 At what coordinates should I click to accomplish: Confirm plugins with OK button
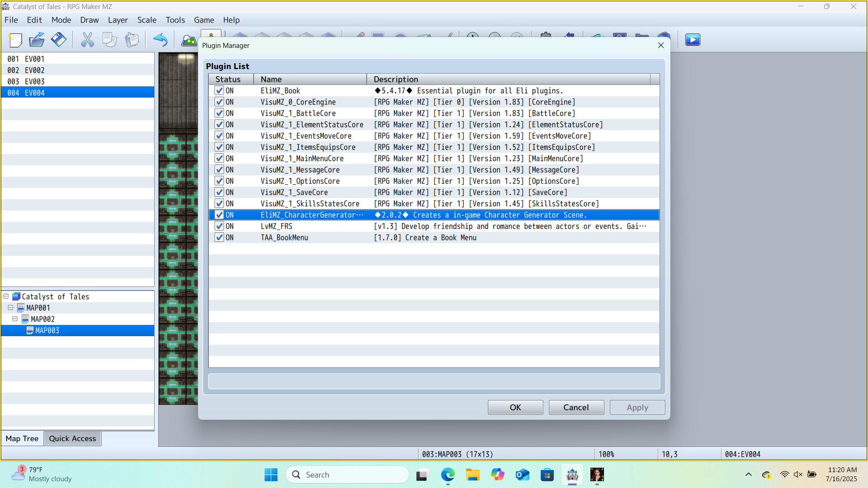515,407
